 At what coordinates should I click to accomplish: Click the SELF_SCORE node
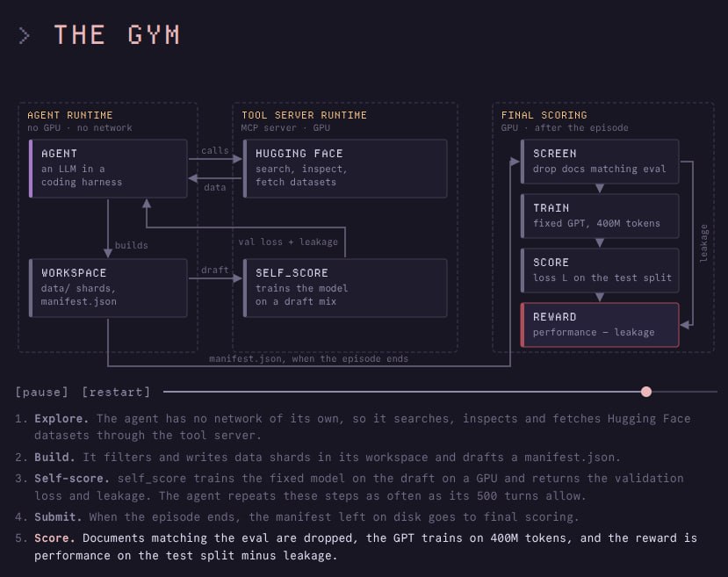coord(345,288)
